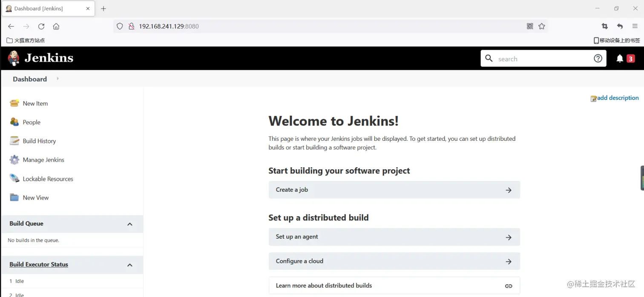Click the Jenkins butler logo
644x297 pixels.
(x=14, y=58)
